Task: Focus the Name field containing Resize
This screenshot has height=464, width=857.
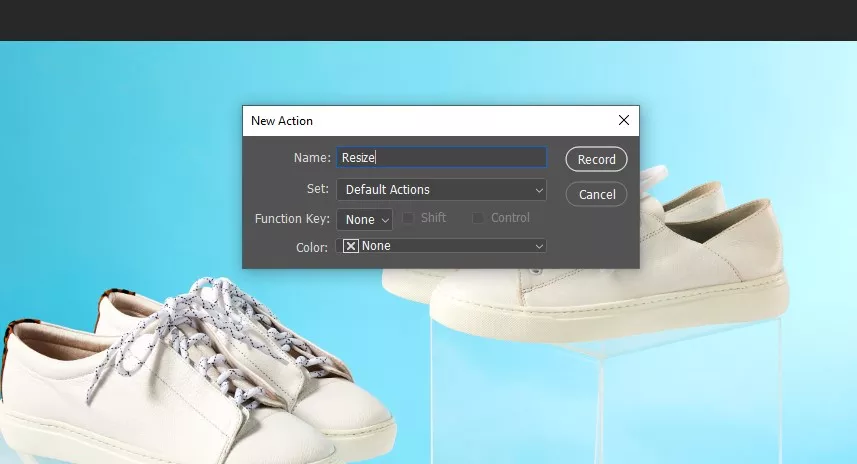Action: (442, 157)
